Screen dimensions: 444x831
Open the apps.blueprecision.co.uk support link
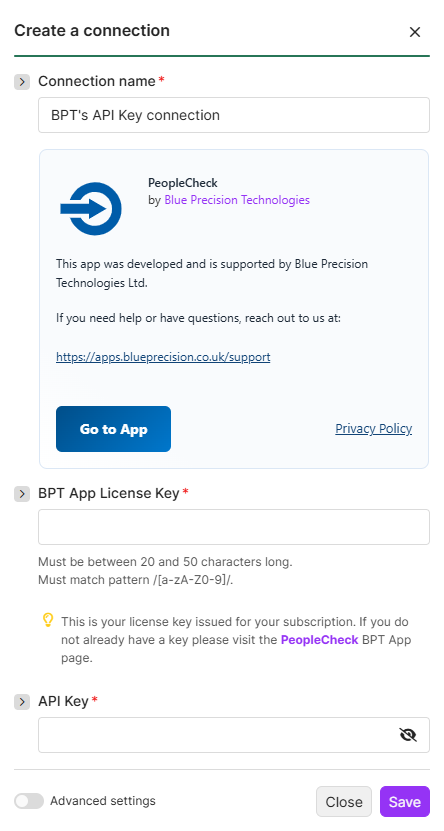click(163, 357)
